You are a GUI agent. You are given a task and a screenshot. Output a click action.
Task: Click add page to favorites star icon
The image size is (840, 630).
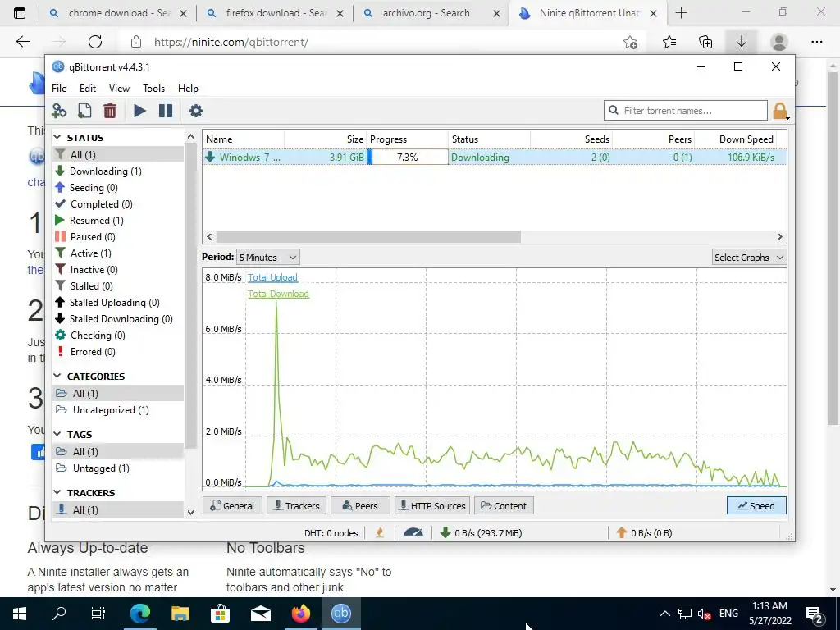631,42
